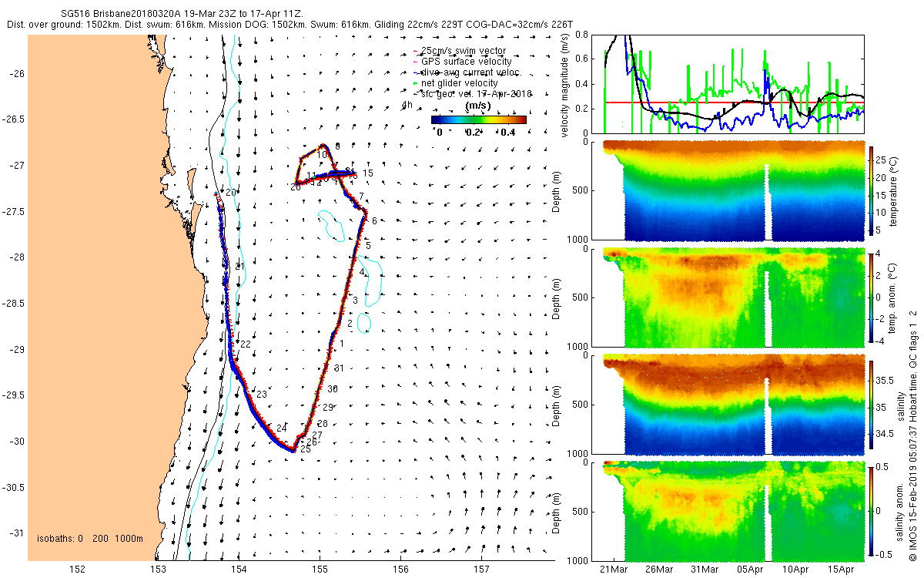Image resolution: width=924 pixels, height=578 pixels.
Task: Click the 156 longitude axis label
Action: point(400,570)
